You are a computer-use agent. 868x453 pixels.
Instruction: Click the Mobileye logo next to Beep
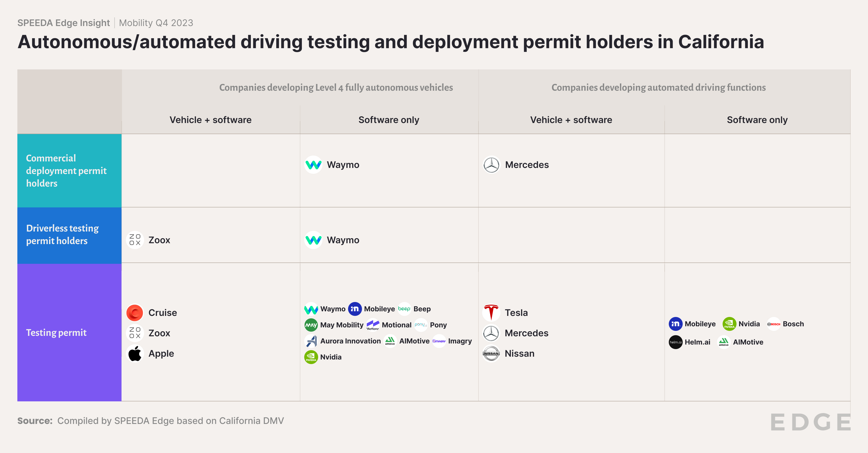(x=355, y=309)
